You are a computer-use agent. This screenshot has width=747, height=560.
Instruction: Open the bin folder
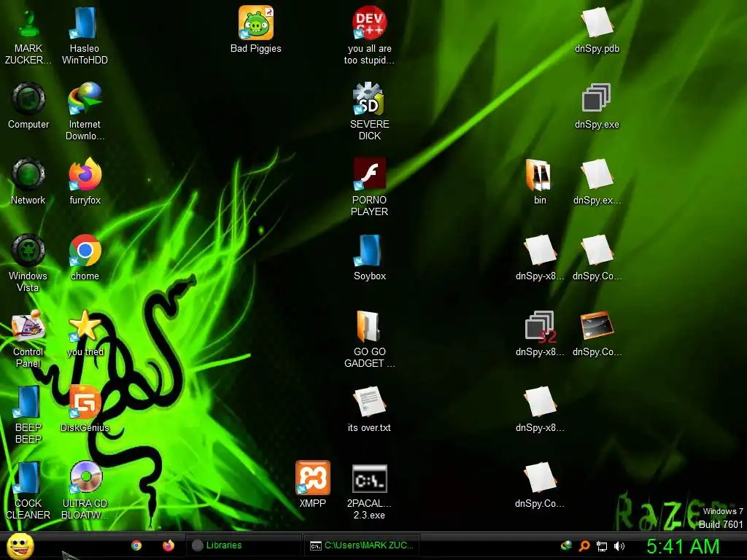pos(540,182)
